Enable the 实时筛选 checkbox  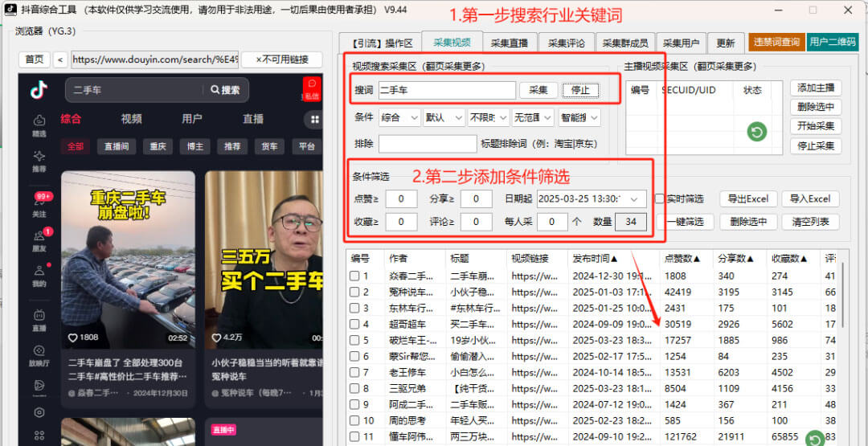pyautogui.click(x=660, y=198)
